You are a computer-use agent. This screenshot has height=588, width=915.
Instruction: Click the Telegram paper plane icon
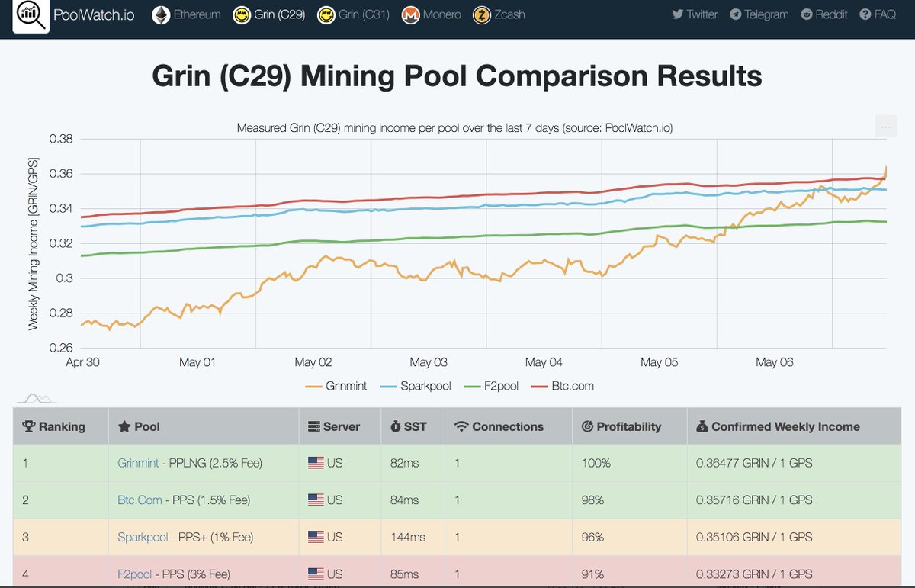[734, 14]
